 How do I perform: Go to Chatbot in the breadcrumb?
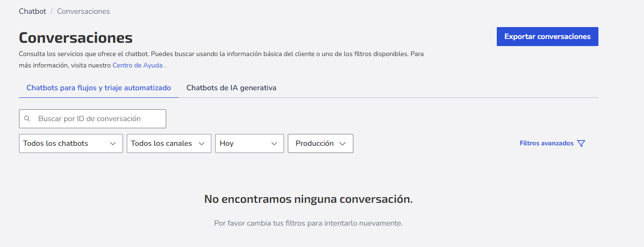pos(32,11)
